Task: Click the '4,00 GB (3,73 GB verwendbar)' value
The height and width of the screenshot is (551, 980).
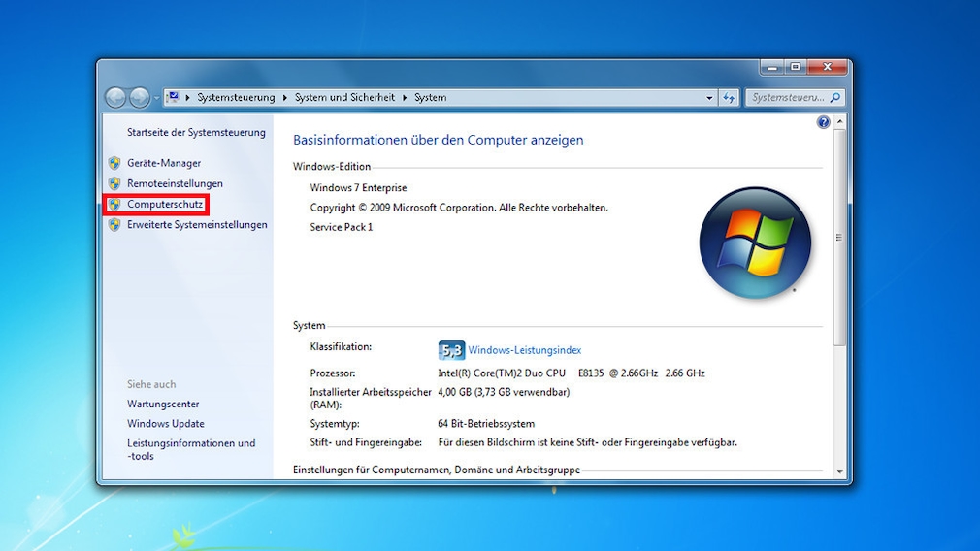Action: click(x=504, y=392)
